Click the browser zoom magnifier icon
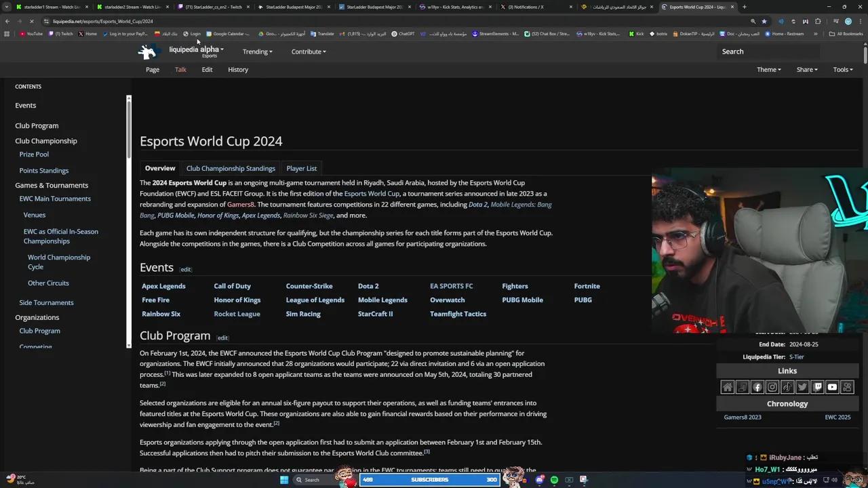 753,21
